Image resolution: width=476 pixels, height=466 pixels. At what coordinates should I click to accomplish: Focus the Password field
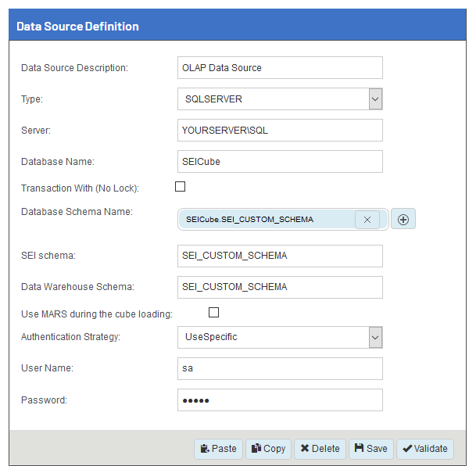(x=280, y=400)
